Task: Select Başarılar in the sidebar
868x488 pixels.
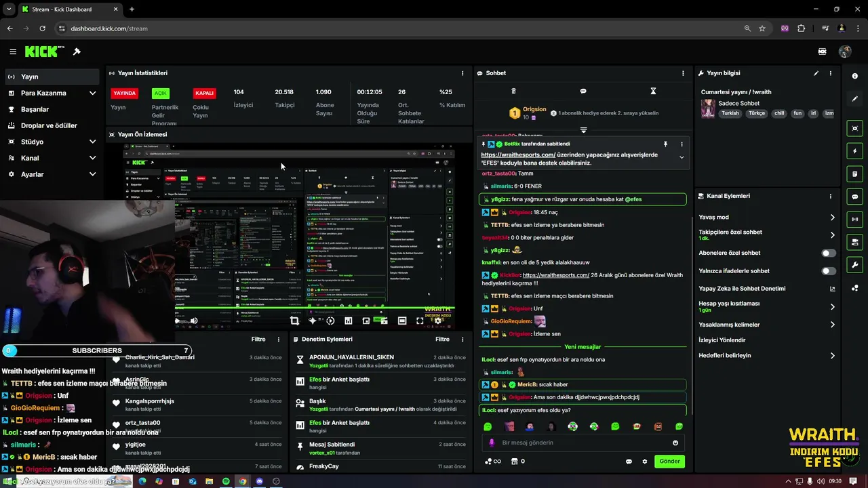Action: coord(52,109)
